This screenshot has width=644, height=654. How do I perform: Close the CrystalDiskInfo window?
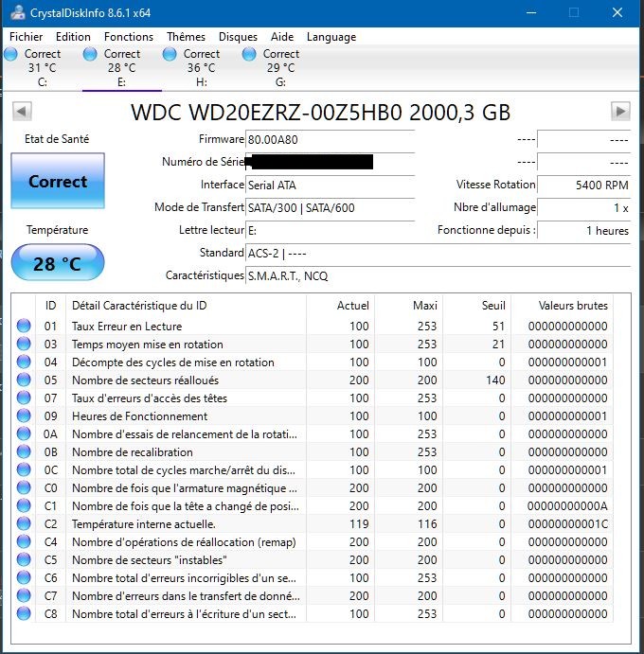tap(617, 12)
